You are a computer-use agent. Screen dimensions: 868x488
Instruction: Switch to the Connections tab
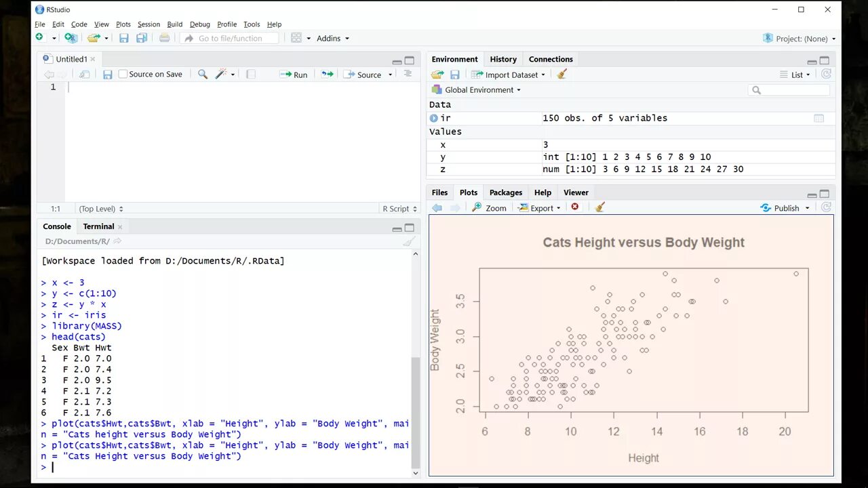(x=551, y=59)
